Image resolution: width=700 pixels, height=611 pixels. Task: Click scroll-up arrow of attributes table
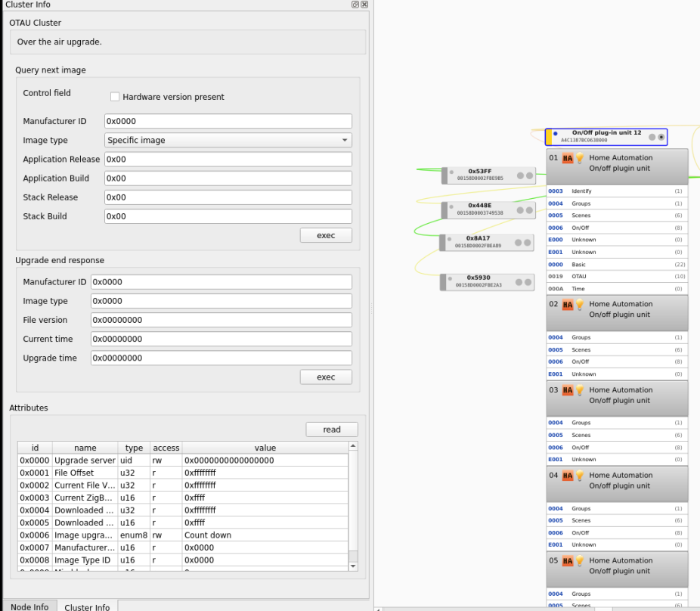(353, 445)
